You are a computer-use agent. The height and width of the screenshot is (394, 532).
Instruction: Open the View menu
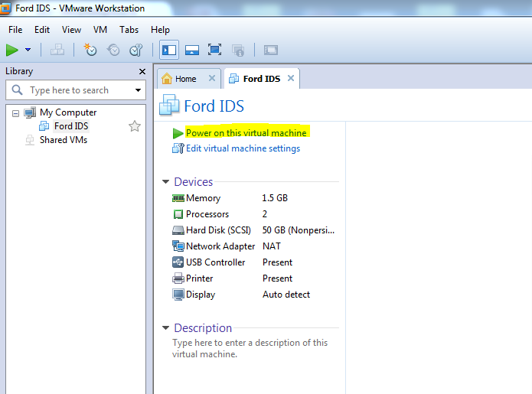pos(71,30)
